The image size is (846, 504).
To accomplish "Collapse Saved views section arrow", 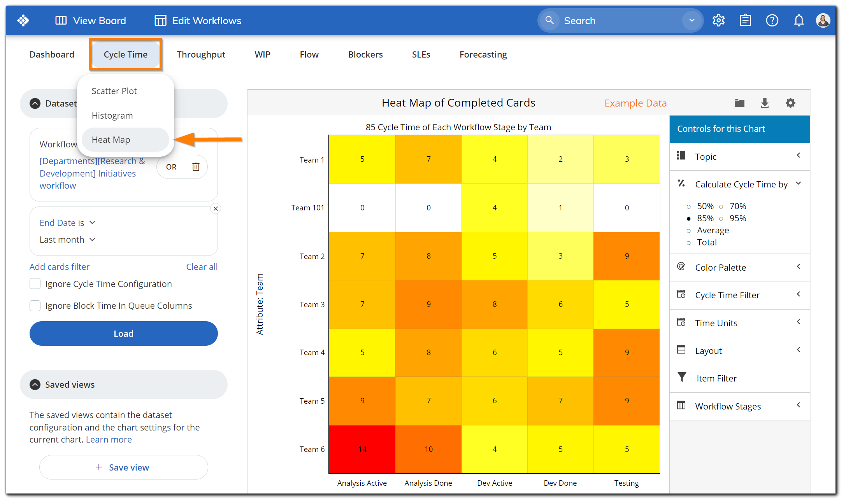I will click(35, 385).
